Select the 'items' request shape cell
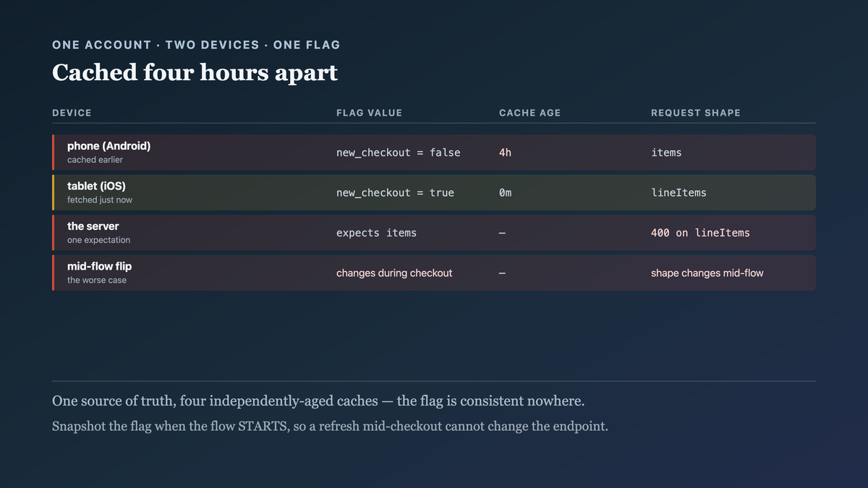The image size is (868, 488). click(x=666, y=153)
